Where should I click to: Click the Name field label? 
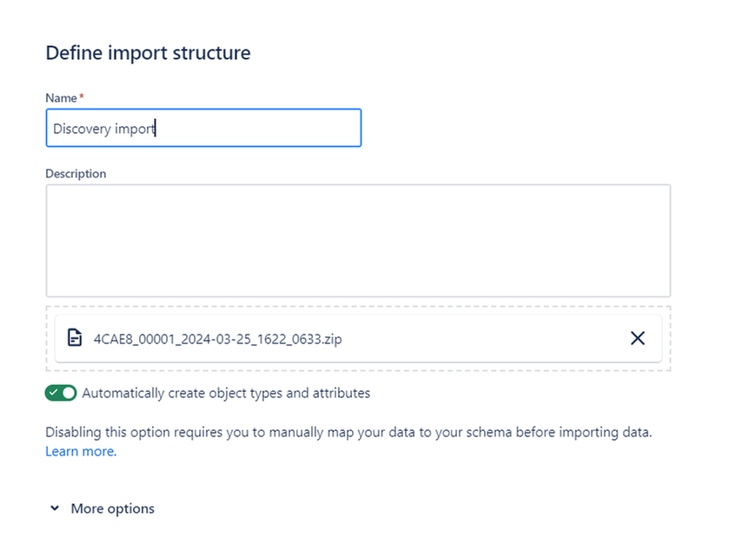pyautogui.click(x=61, y=98)
